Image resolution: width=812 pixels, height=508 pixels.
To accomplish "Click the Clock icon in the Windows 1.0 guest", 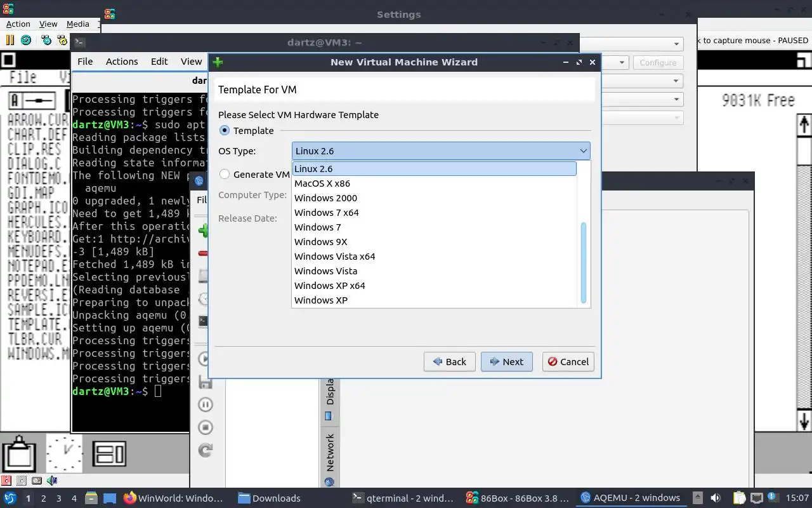I will coord(64,453).
